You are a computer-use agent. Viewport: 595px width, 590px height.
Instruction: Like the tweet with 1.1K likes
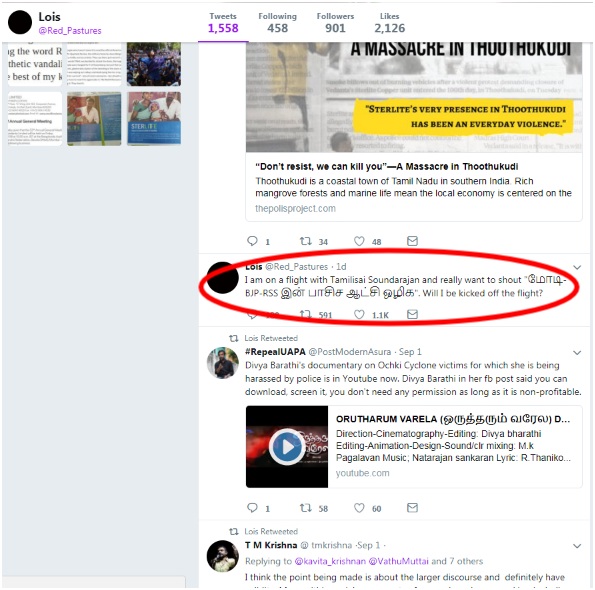pyautogui.click(x=359, y=314)
